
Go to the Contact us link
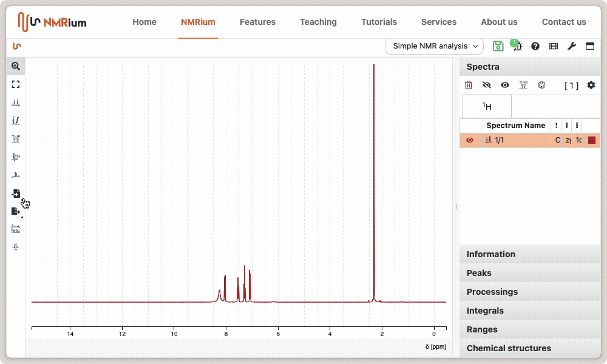coord(564,22)
